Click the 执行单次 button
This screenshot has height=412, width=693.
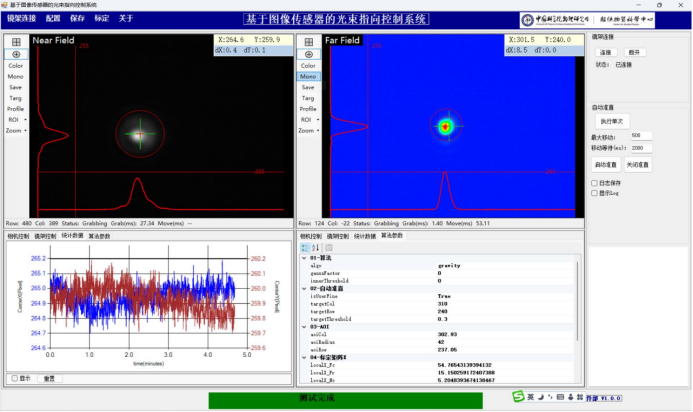point(612,122)
